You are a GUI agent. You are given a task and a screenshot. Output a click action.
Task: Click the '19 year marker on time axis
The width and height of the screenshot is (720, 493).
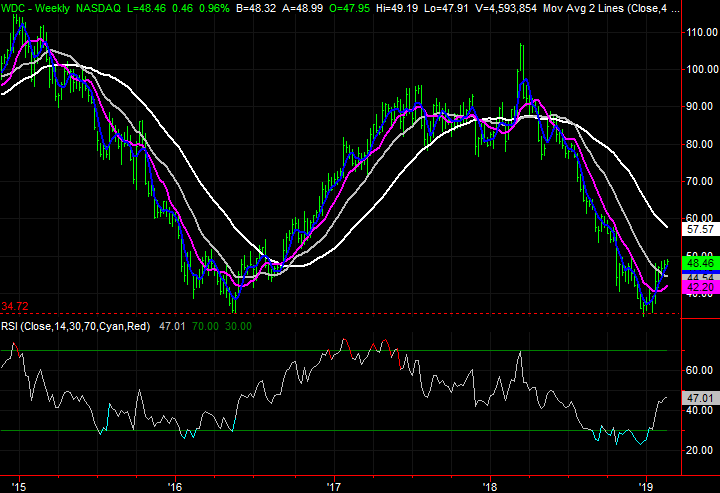[x=647, y=484]
